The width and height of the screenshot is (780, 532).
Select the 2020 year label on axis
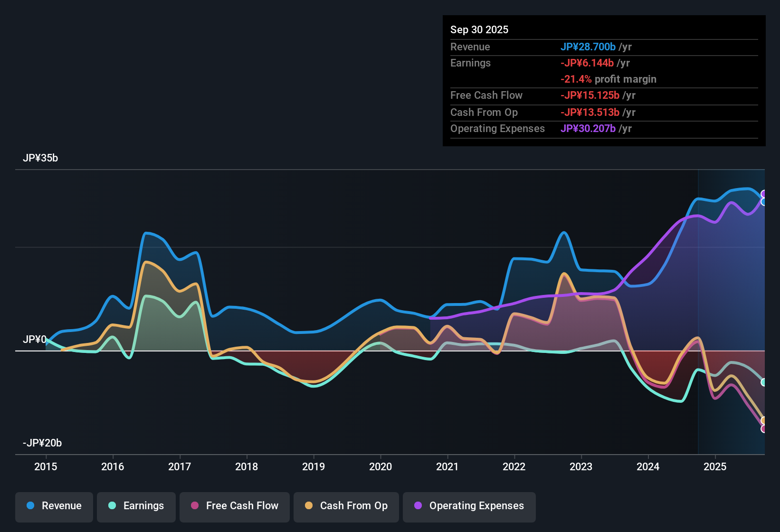point(380,467)
